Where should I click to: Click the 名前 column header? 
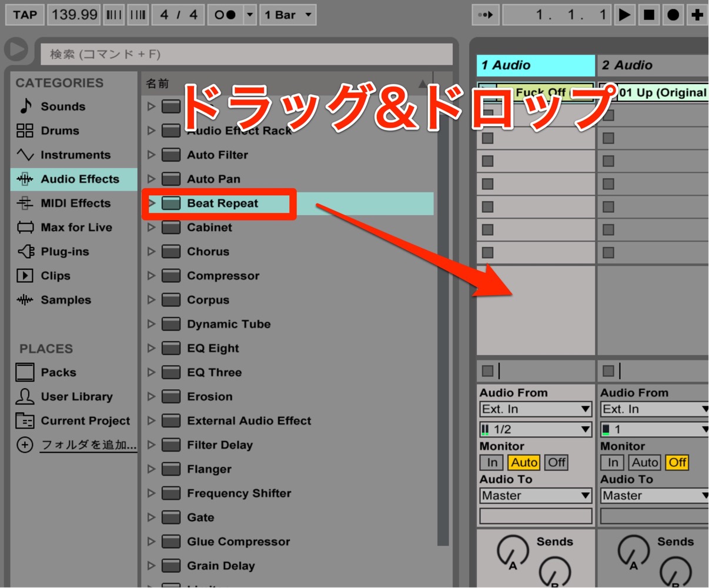pyautogui.click(x=158, y=83)
